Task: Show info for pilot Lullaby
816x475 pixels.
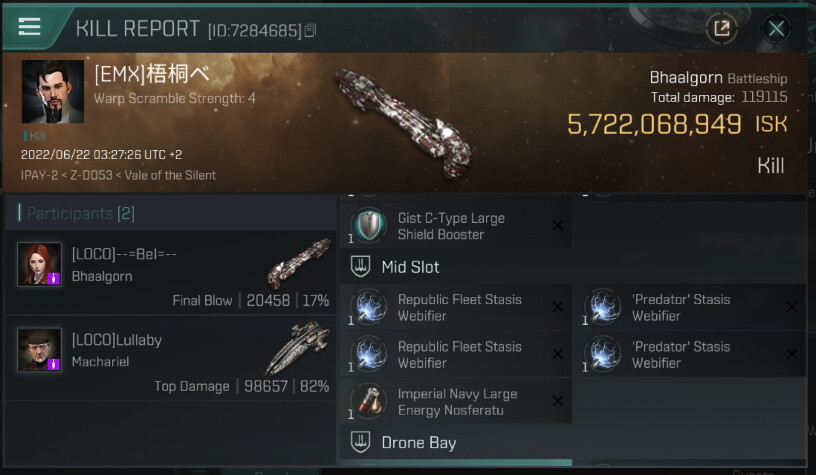Action: click(40, 350)
